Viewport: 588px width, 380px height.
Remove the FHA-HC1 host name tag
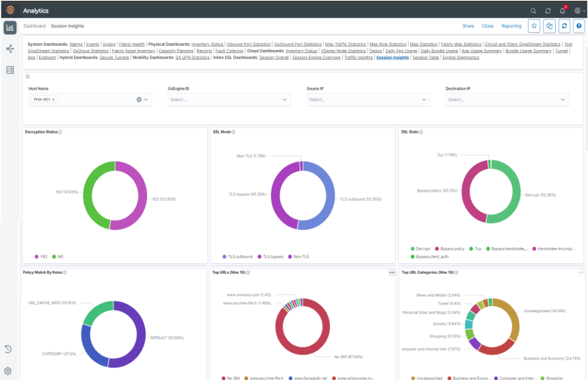[x=53, y=100]
